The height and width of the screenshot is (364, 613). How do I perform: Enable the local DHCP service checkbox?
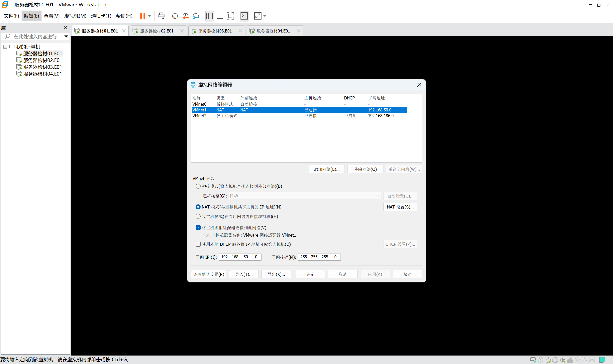pyautogui.click(x=198, y=244)
